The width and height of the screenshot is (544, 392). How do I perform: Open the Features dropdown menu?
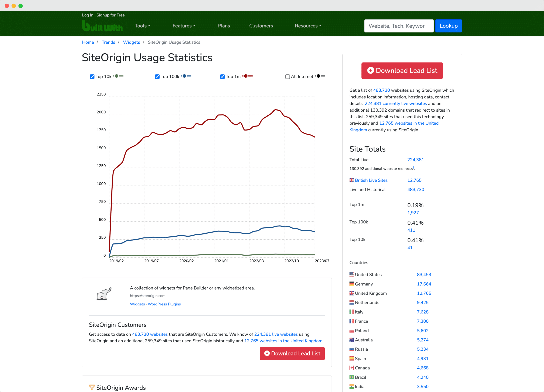pos(184,26)
